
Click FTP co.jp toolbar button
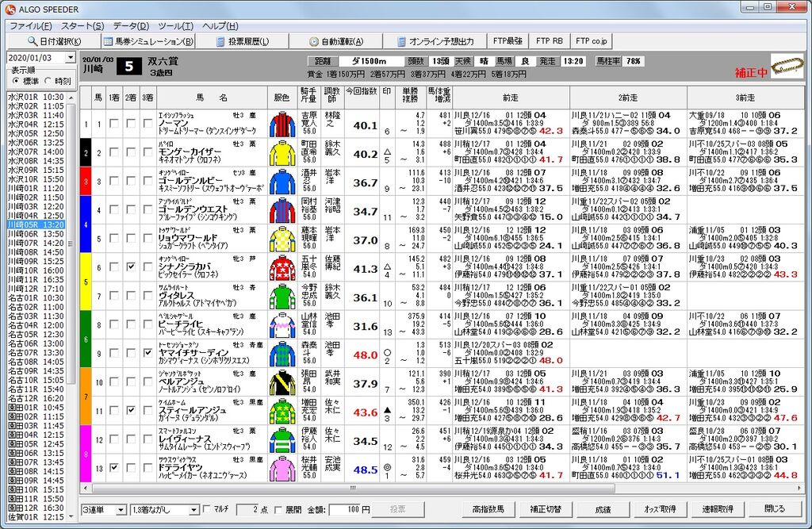click(x=592, y=40)
